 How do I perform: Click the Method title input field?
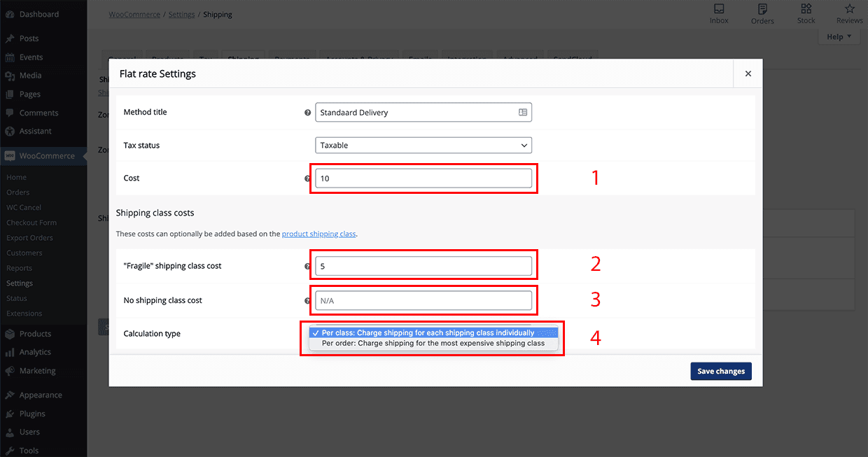pyautogui.click(x=423, y=112)
